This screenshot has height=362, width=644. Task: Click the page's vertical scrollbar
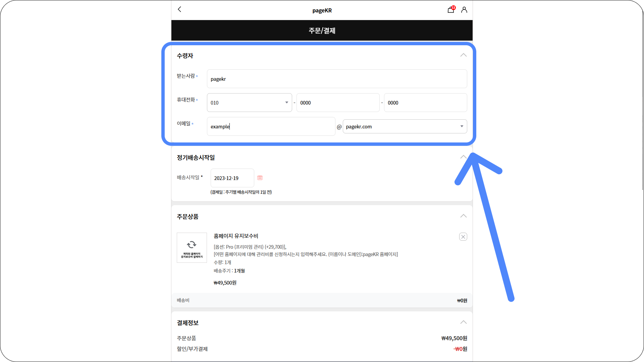(x=642, y=101)
